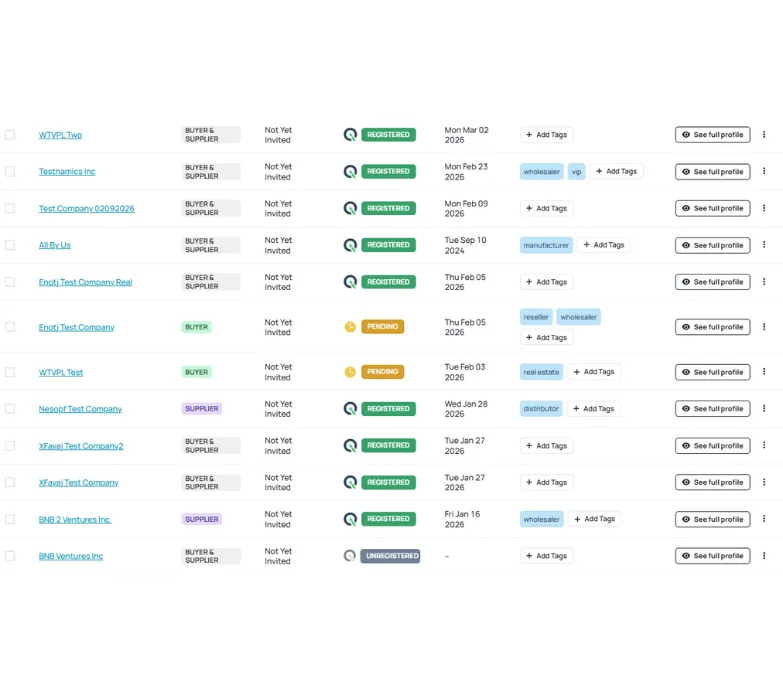Open the kebab menu for Enotj Test Company Real

tap(764, 282)
